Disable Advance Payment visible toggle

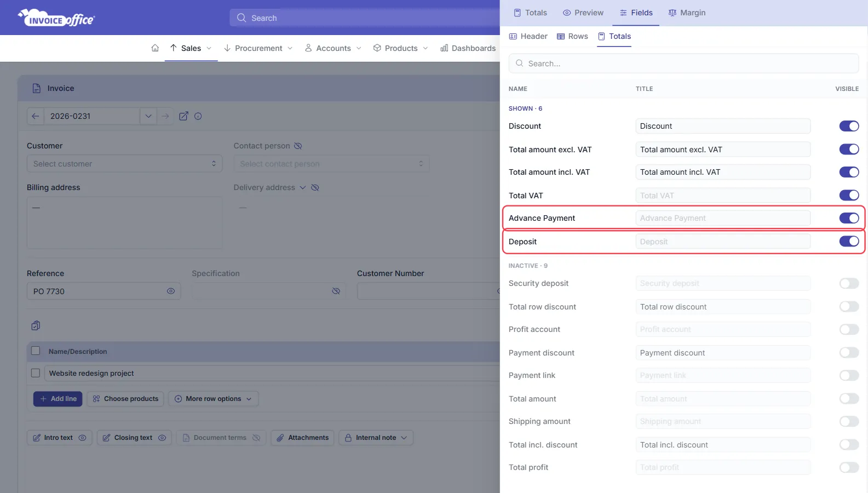849,218
